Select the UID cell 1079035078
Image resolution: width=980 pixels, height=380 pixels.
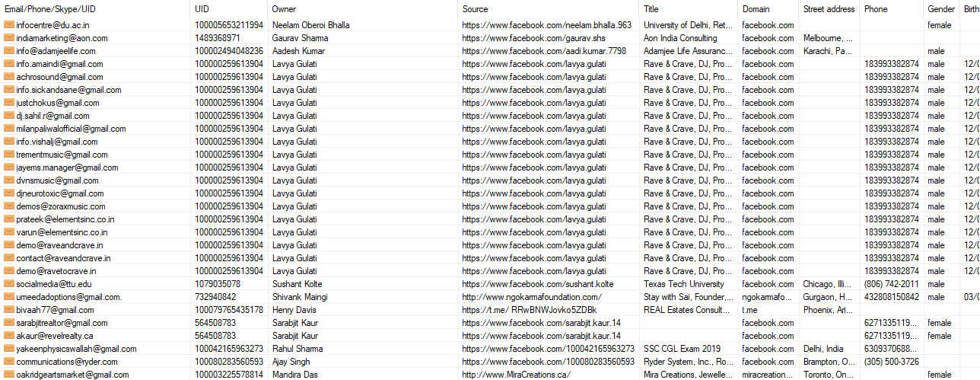click(x=218, y=284)
